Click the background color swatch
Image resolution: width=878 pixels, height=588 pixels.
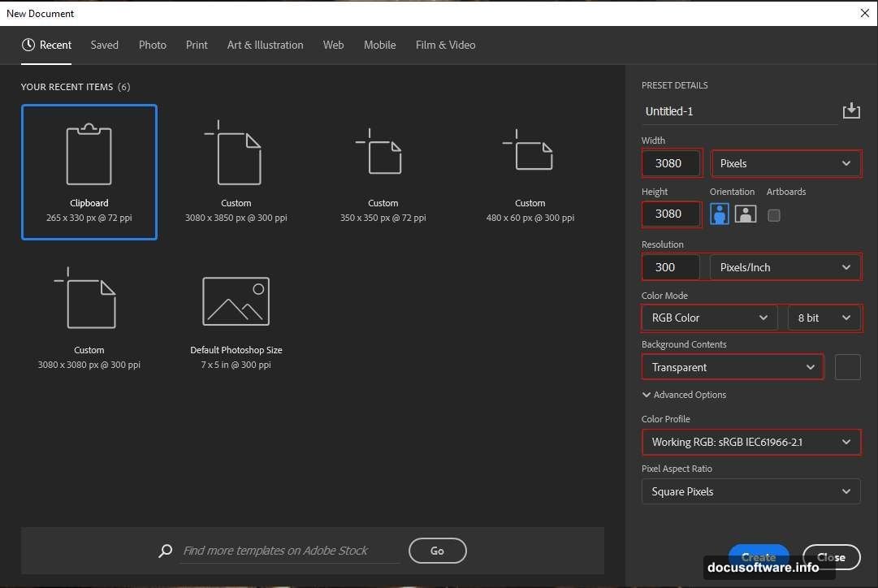click(x=847, y=367)
